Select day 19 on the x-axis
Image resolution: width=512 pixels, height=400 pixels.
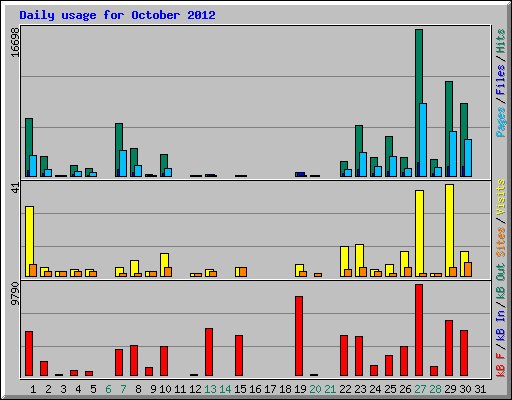300,389
